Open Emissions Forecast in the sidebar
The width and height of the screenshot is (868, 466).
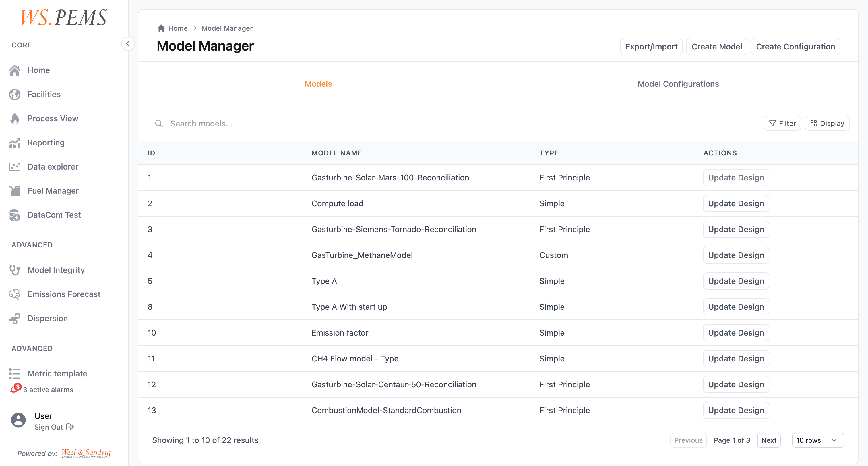coord(64,294)
